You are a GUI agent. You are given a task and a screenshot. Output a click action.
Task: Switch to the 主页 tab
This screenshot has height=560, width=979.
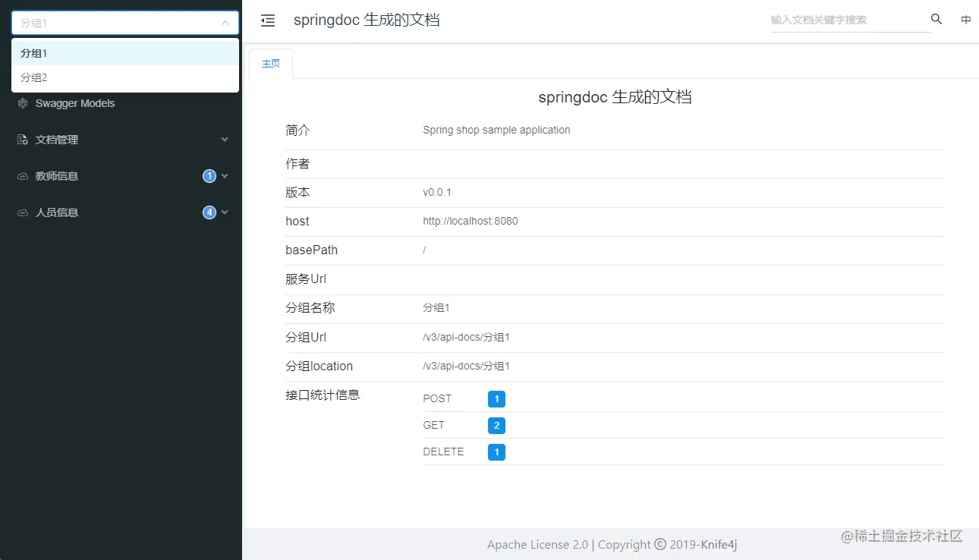point(271,64)
